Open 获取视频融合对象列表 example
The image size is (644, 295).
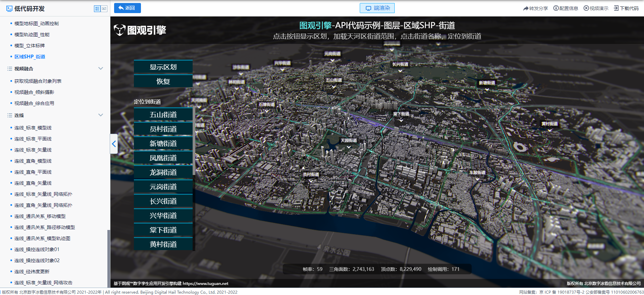pos(38,81)
